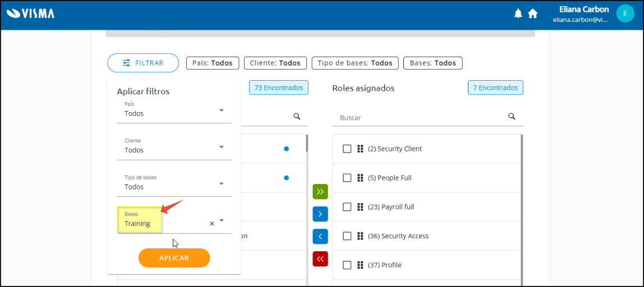Open the Visma logo home link
This screenshot has width=644, height=287.
click(x=31, y=13)
